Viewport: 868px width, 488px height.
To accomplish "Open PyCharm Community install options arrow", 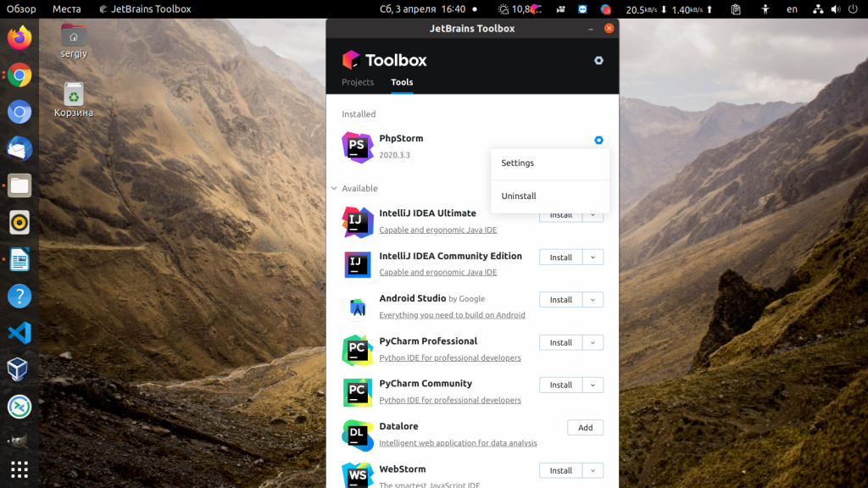I will click(593, 385).
